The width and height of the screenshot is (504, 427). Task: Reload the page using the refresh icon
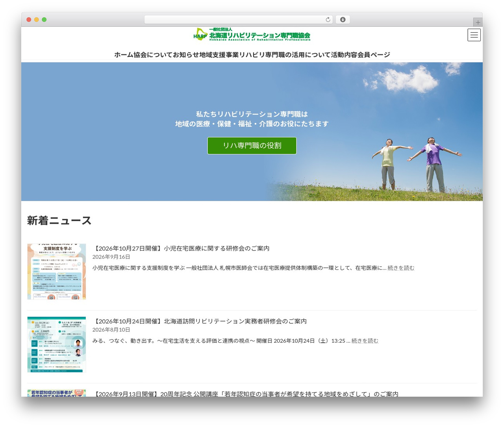click(328, 20)
